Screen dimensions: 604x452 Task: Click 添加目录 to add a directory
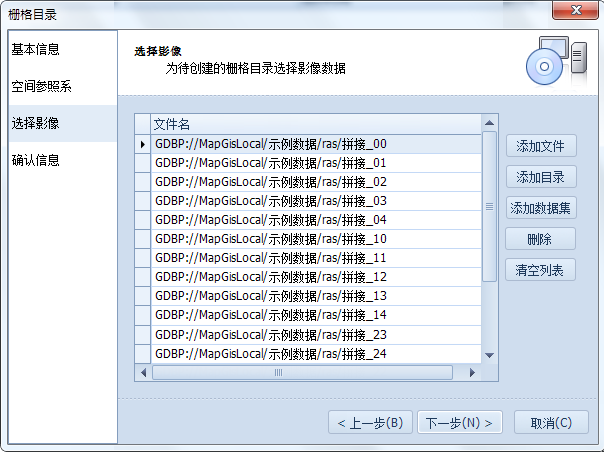[540, 177]
